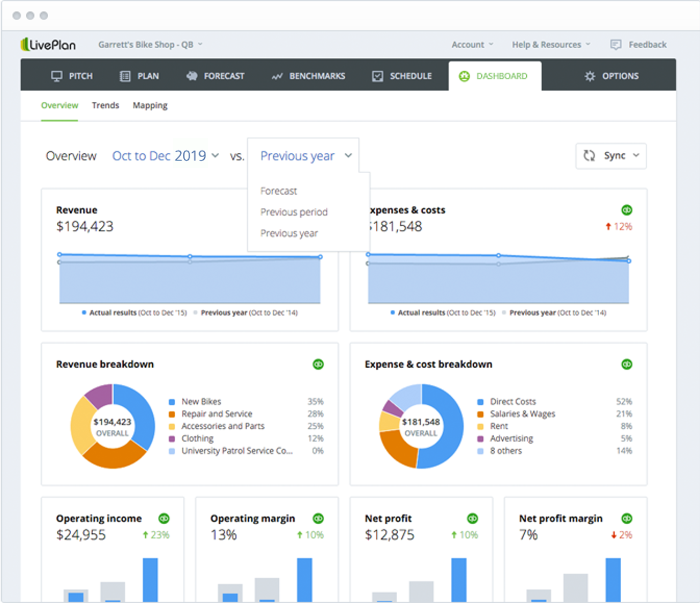Click the Repair and Service orange swatch
The image size is (700, 603).
tap(172, 414)
